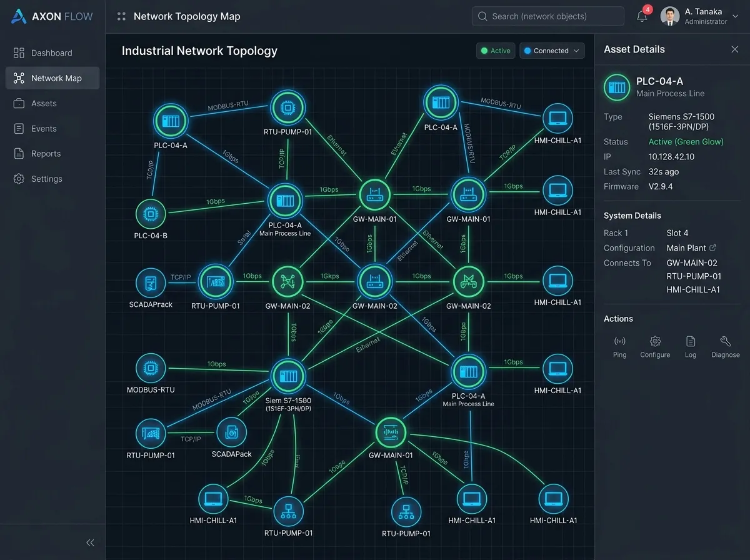The width and height of the screenshot is (750, 560).
Task: Collapse the left sidebar
Action: [x=90, y=542]
